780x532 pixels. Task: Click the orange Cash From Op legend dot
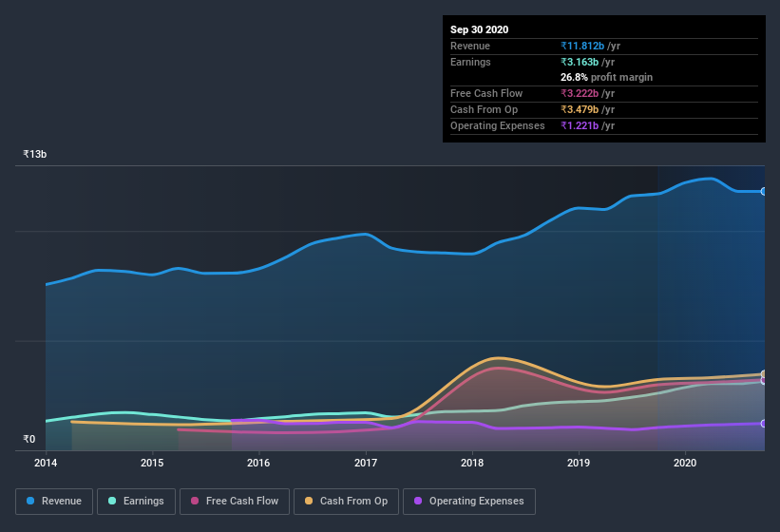(309, 501)
